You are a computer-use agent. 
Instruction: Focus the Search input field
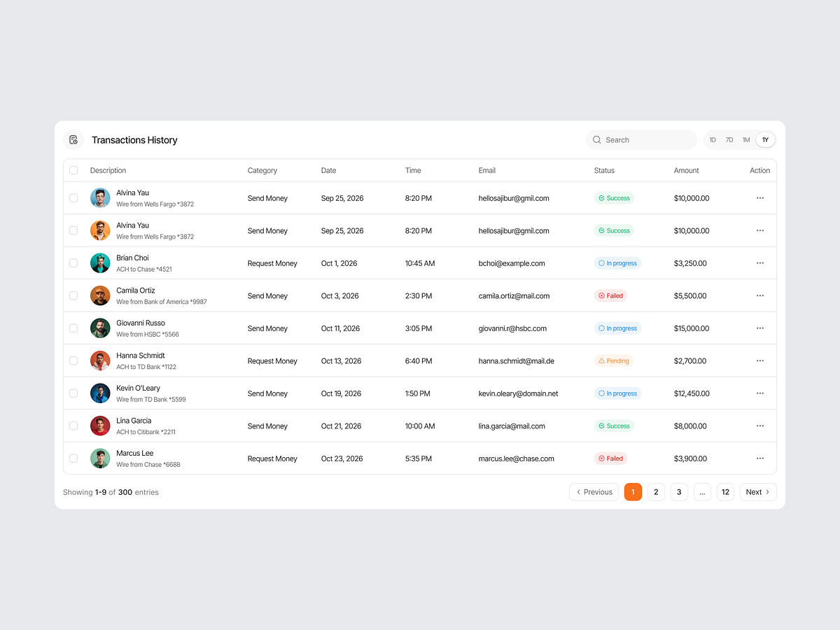(641, 140)
